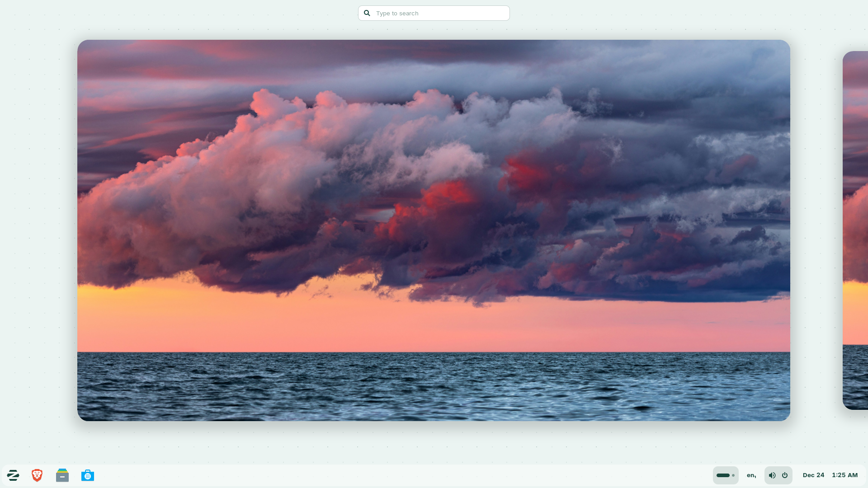The height and width of the screenshot is (488, 868).
Task: Open the Software store
Action: tap(87, 475)
